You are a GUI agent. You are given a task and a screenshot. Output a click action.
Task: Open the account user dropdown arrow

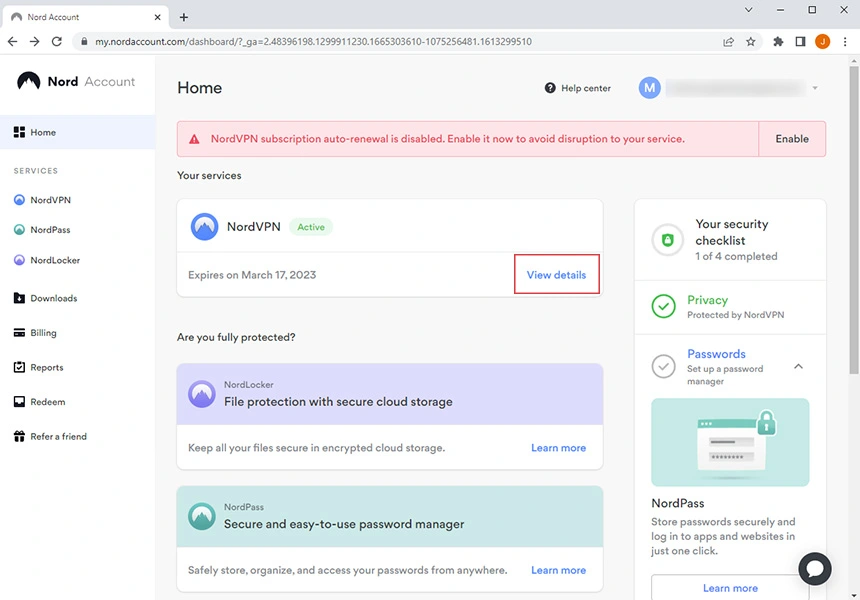coord(815,88)
